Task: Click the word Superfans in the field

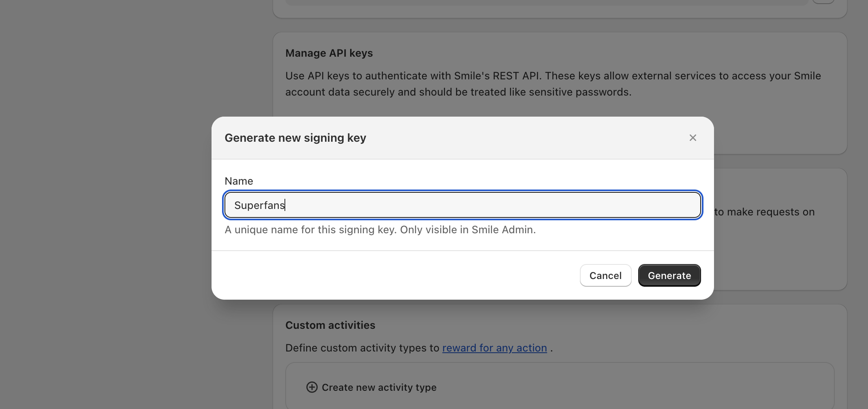Action: click(x=259, y=205)
